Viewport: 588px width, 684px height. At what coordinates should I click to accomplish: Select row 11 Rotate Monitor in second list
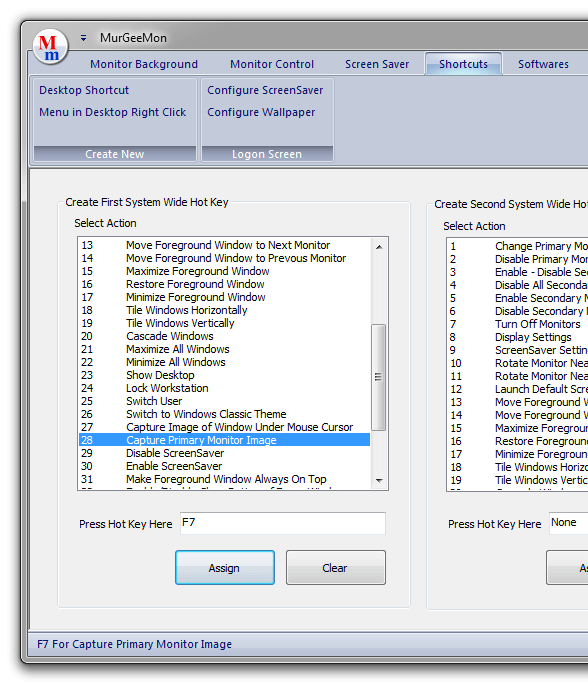coord(518,376)
